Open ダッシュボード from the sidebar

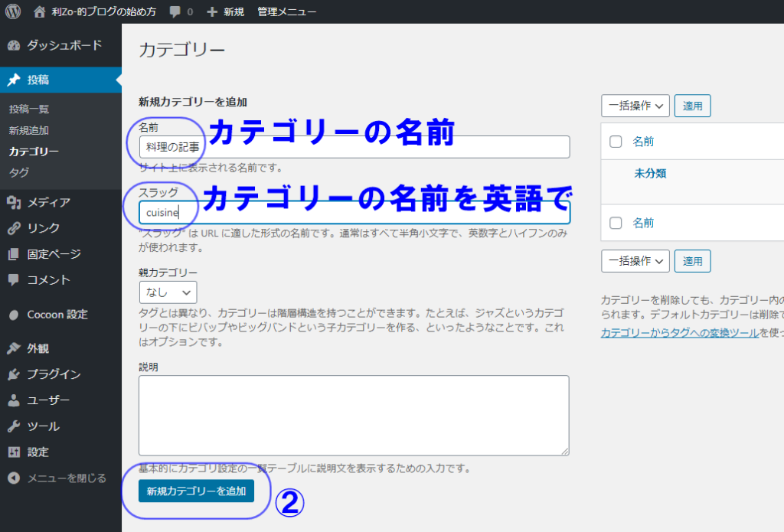click(64, 45)
